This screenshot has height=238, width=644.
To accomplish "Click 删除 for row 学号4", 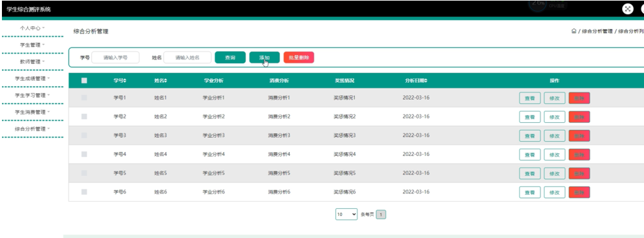I will [579, 155].
